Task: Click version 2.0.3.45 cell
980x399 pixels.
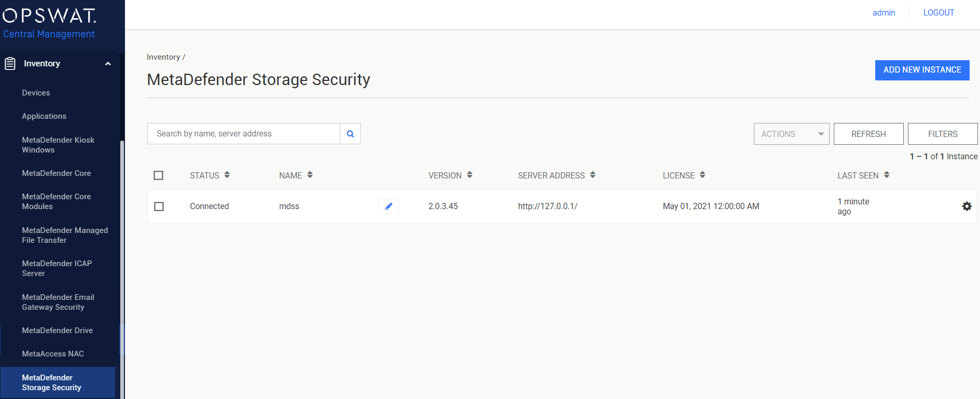Action: click(x=443, y=207)
